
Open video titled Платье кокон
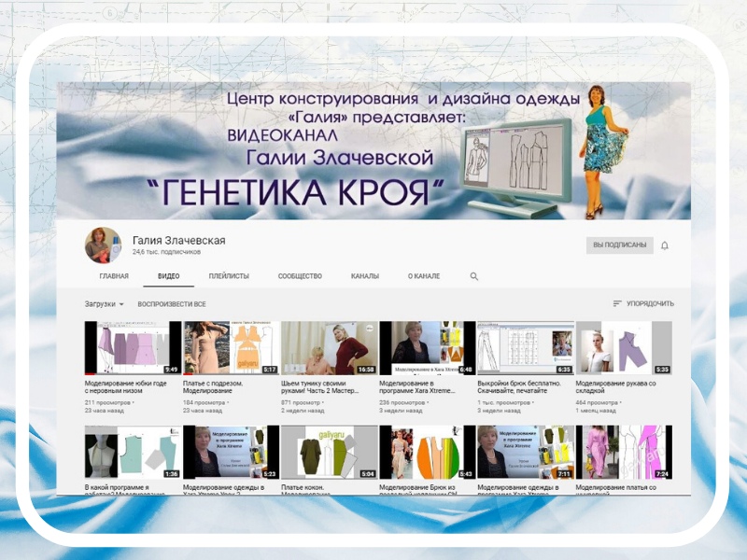(x=306, y=490)
